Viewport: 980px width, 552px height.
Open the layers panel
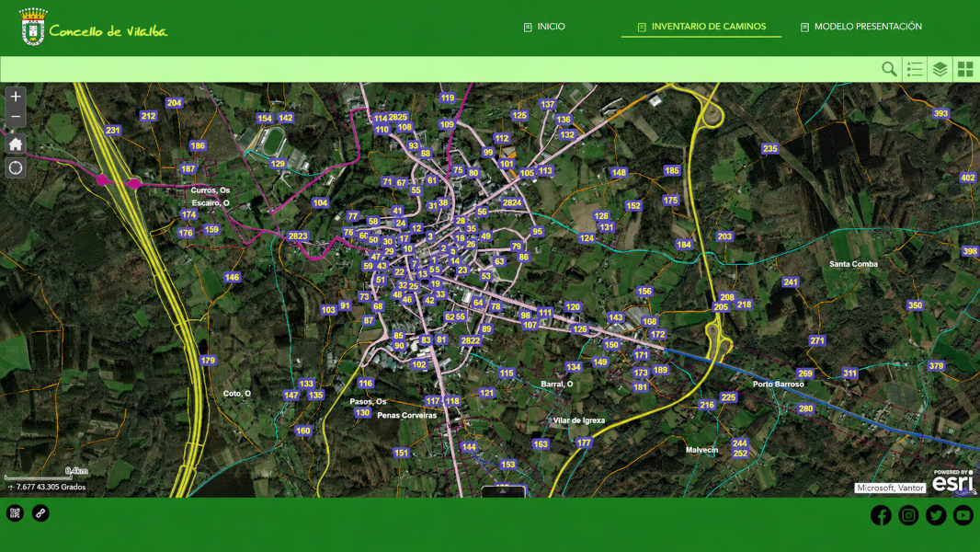[940, 69]
